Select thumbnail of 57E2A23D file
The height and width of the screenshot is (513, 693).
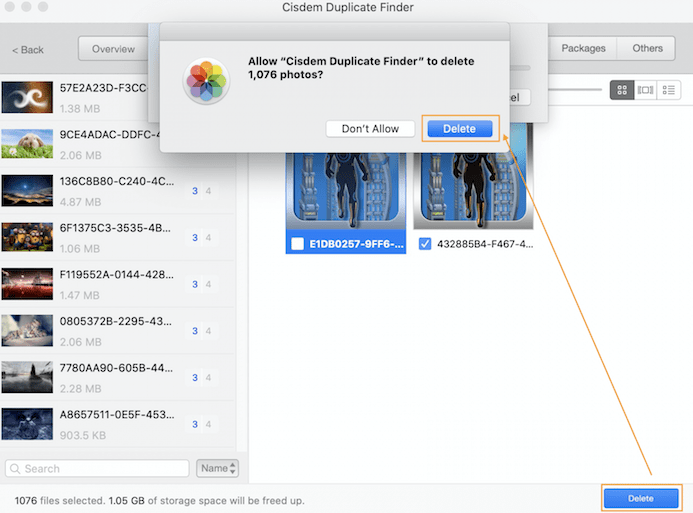point(27,97)
